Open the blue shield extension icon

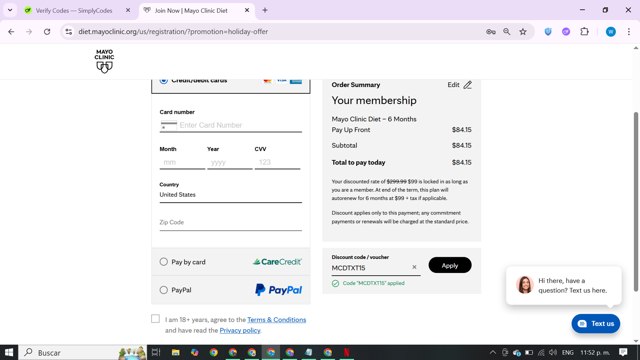tap(548, 31)
